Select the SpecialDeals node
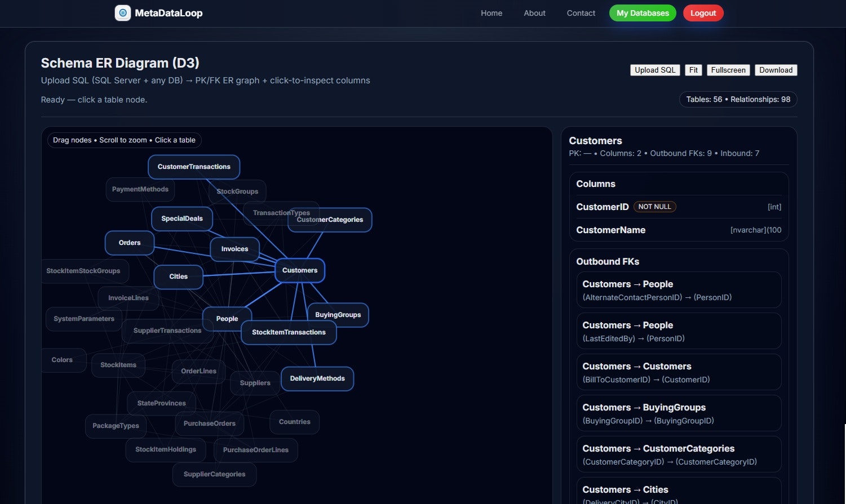 182,218
